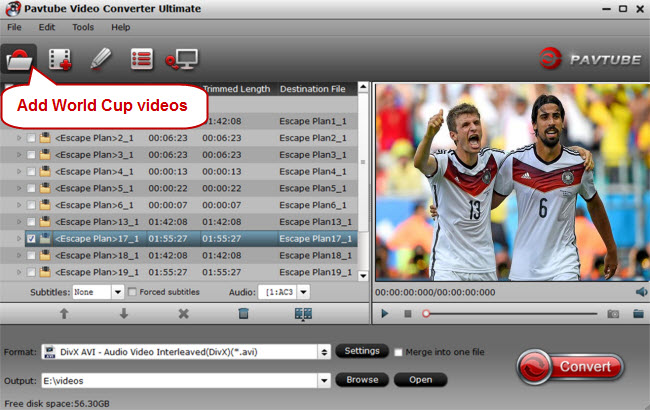The image size is (650, 410).
Task: Open the red task list icon
Action: tap(142, 59)
